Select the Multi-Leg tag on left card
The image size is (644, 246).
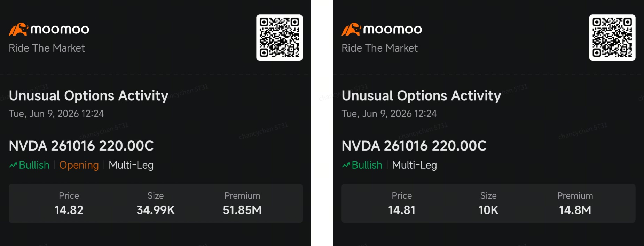(131, 165)
